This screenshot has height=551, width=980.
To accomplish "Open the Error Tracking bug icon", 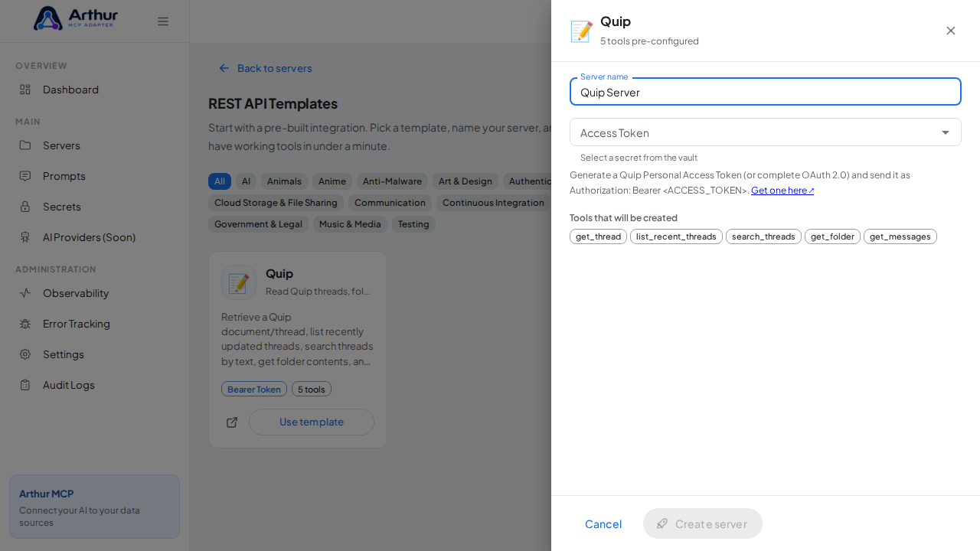I will tap(25, 324).
